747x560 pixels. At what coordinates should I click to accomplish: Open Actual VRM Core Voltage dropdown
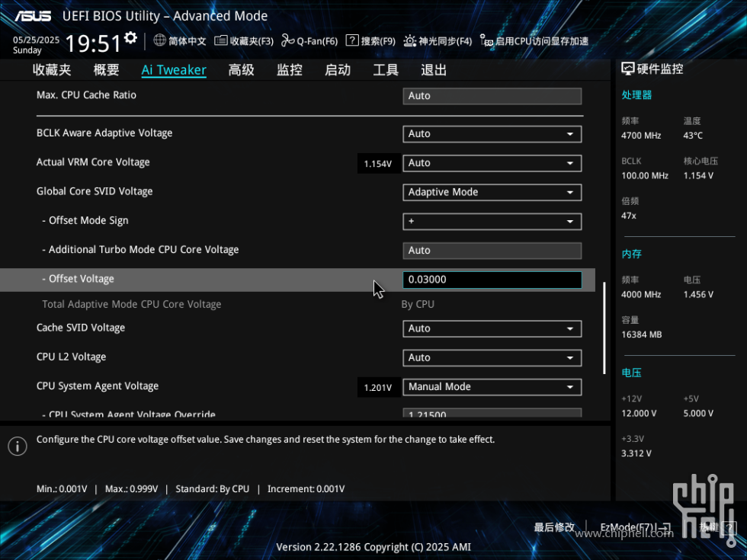pyautogui.click(x=492, y=163)
